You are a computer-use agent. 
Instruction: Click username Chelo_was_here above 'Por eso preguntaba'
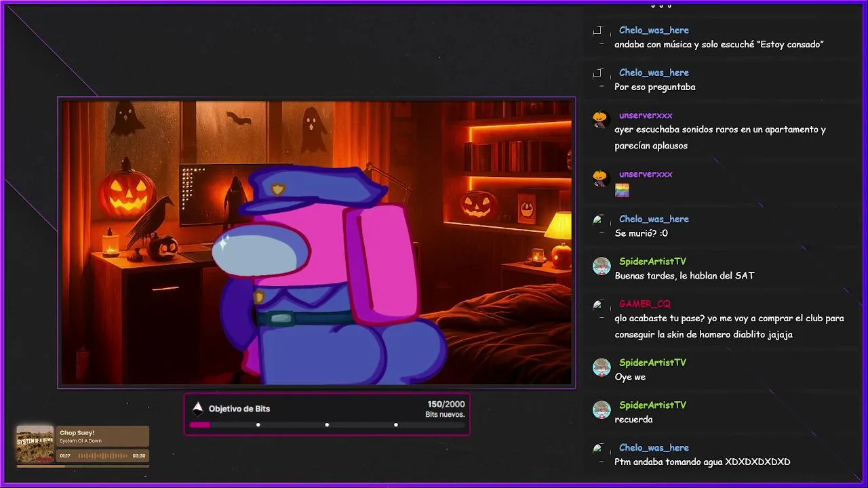654,73
